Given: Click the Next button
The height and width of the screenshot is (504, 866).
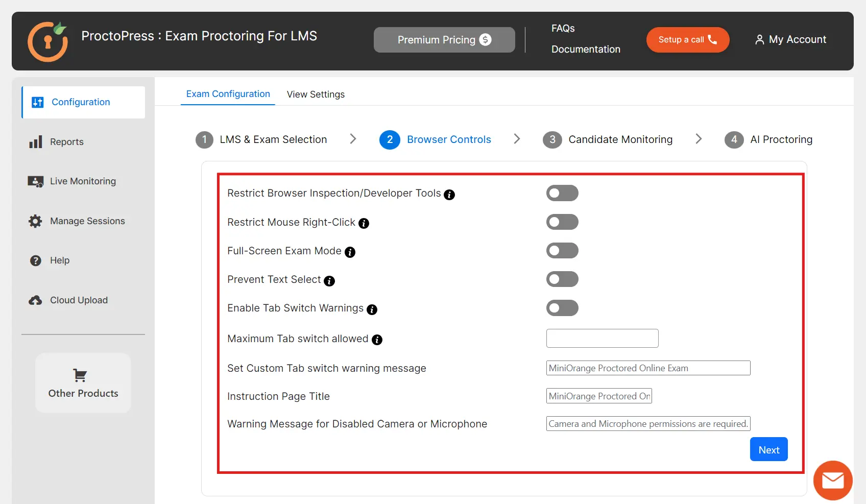Looking at the screenshot, I should click(x=768, y=449).
